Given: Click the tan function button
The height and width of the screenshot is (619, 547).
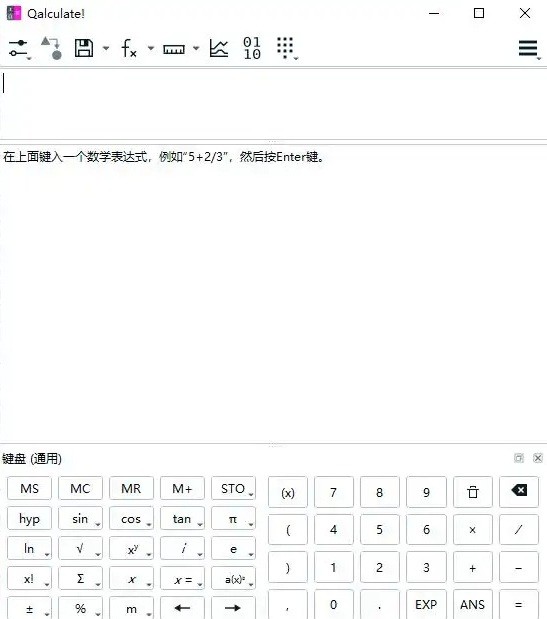Looking at the screenshot, I should [182, 518].
